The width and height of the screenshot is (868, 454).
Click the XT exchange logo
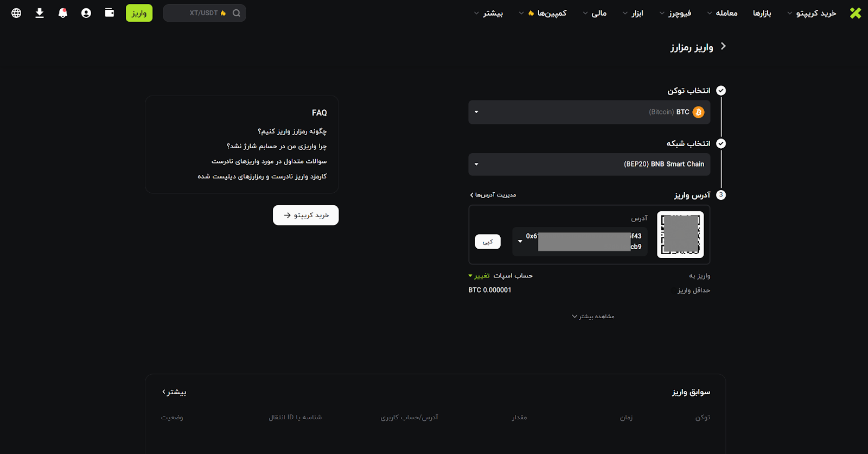tap(856, 13)
